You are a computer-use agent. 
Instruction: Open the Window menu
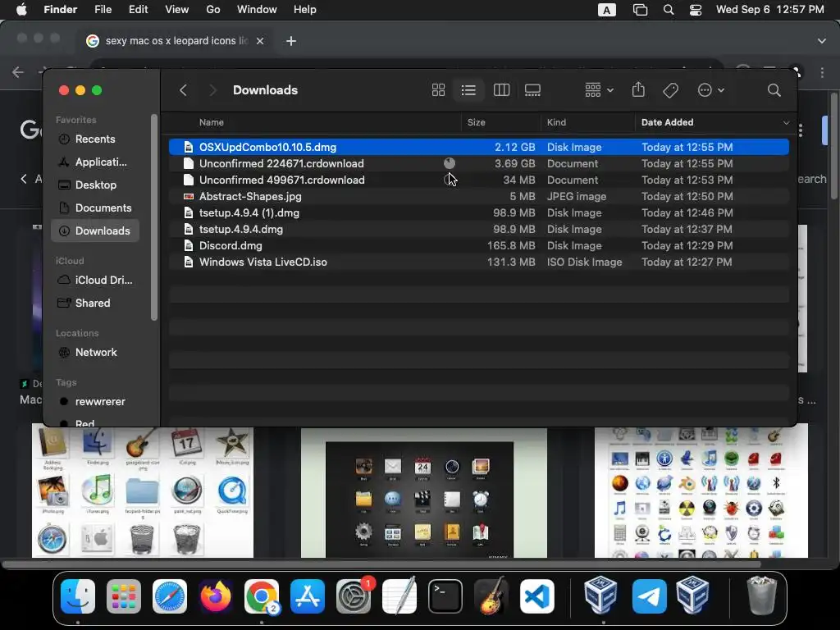coord(257,10)
